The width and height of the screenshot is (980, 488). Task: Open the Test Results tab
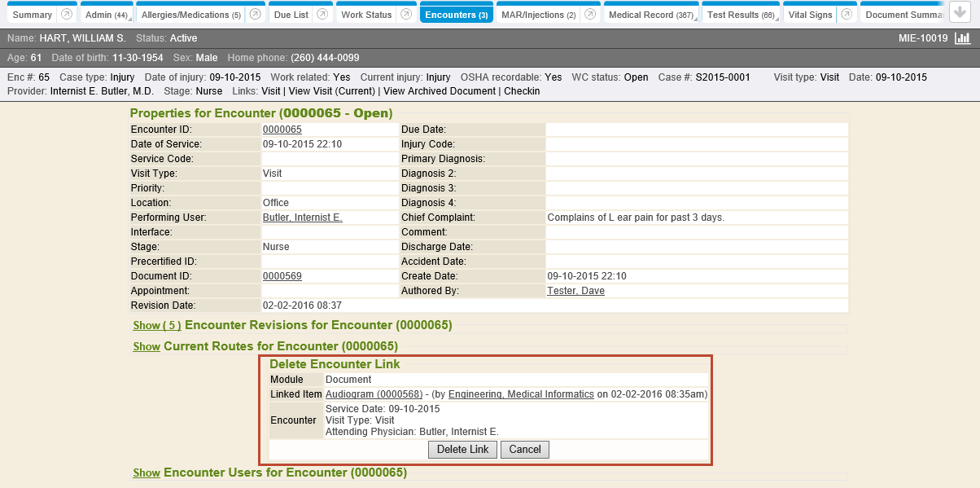click(740, 15)
